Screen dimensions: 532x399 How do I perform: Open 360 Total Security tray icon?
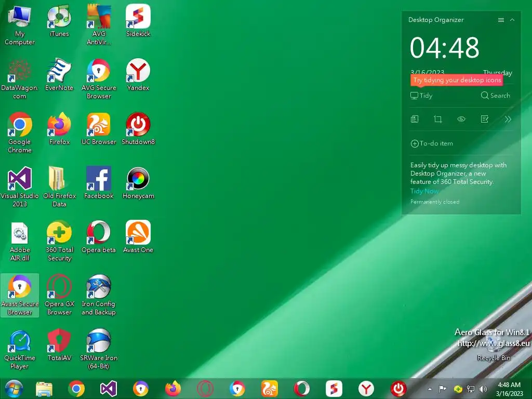(x=458, y=389)
